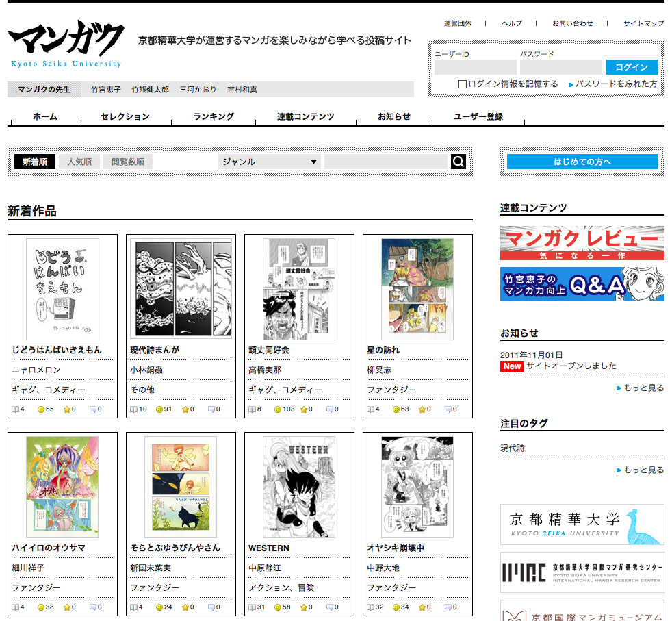The height and width of the screenshot is (621, 672).
Task: Open the ランキング menu item
Action: click(x=214, y=117)
